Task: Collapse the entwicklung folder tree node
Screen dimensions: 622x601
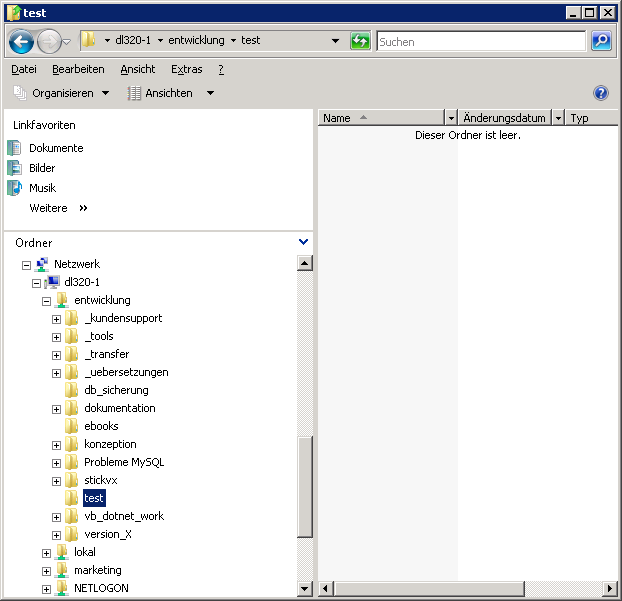Action: 46,300
